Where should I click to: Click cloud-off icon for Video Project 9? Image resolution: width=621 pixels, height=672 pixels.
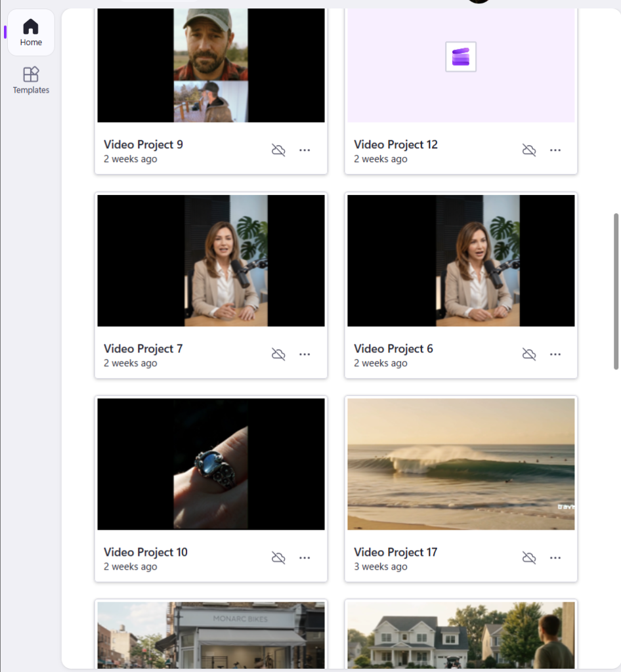pos(278,150)
